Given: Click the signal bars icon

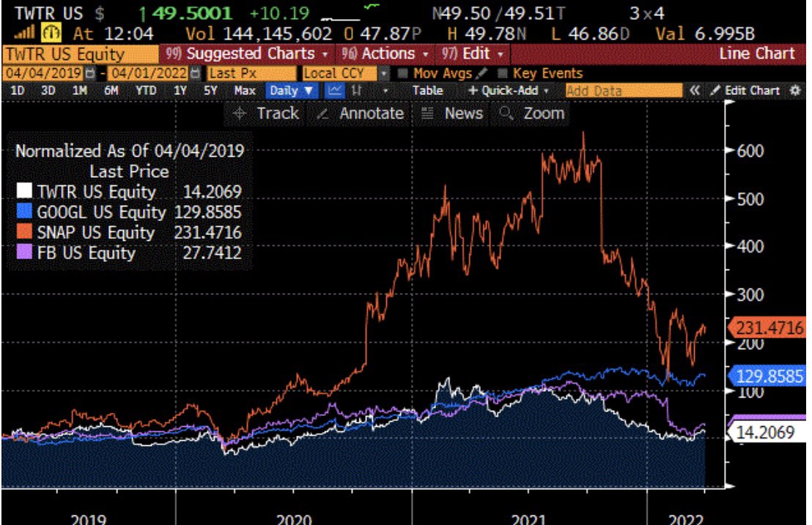Looking at the screenshot, I should tap(24, 34).
